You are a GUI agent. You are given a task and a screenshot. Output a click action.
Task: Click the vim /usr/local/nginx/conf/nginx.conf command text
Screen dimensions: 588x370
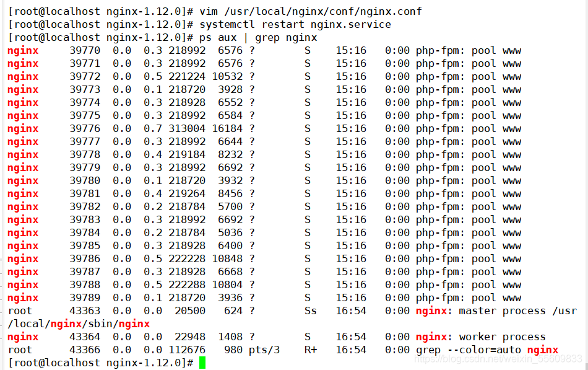[311, 12]
